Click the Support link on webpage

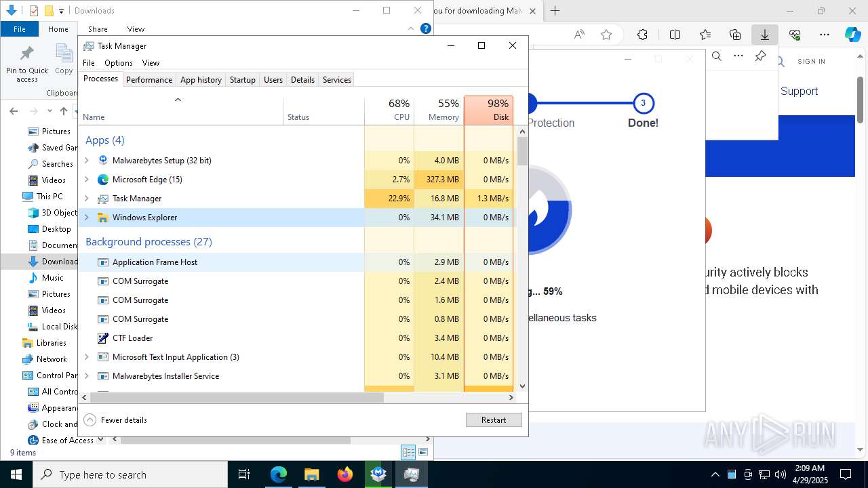799,91
